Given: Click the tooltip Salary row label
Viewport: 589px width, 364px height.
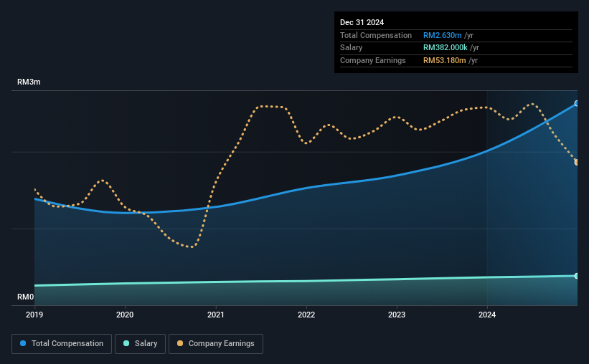Looking at the screenshot, I should tap(352, 48).
